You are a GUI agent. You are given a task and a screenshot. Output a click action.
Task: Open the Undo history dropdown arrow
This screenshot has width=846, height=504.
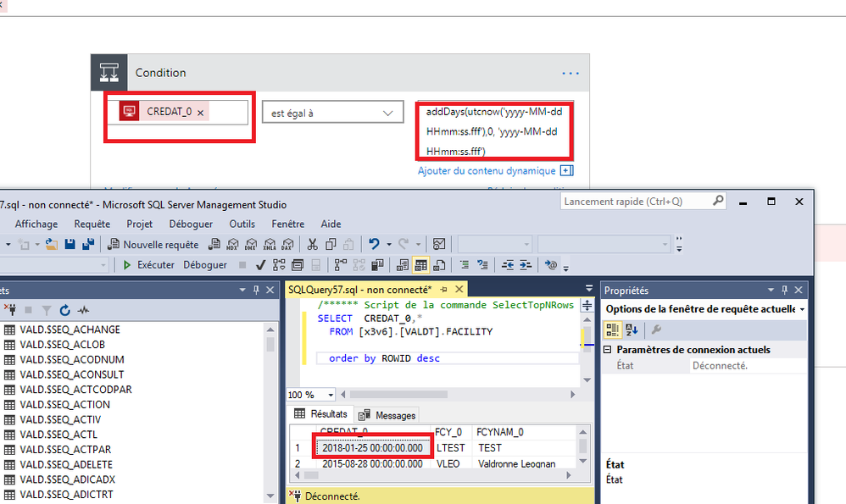(389, 244)
